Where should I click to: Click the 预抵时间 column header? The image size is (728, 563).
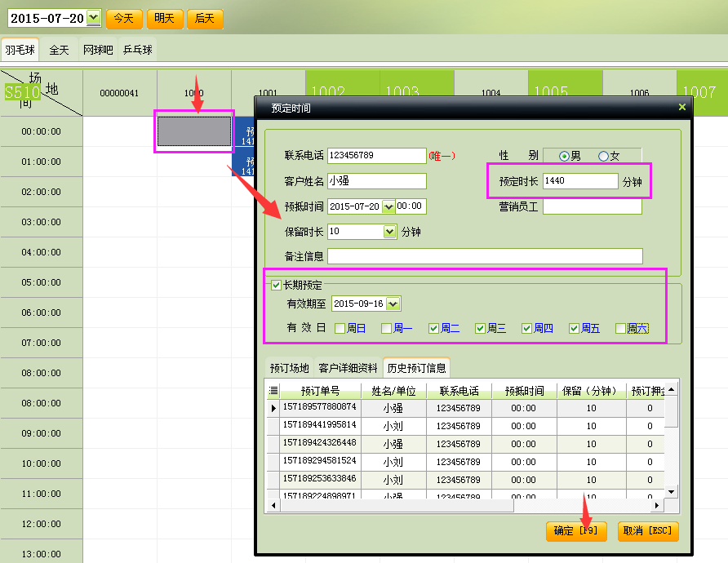point(525,391)
